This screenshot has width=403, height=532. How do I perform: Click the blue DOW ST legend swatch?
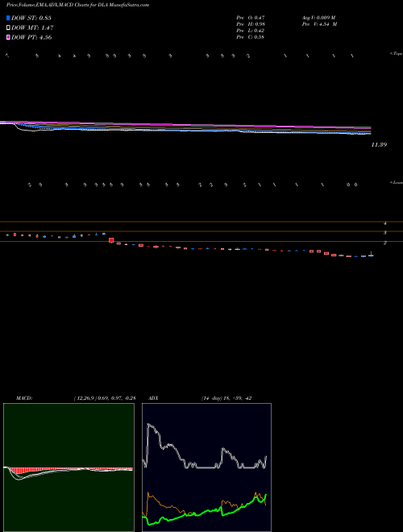(9, 18)
